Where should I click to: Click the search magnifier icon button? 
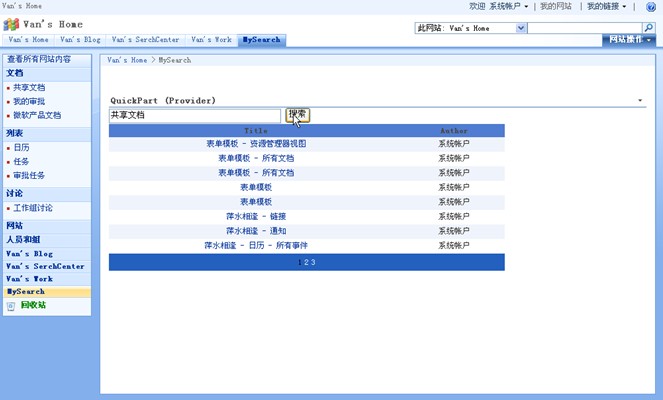(x=649, y=28)
